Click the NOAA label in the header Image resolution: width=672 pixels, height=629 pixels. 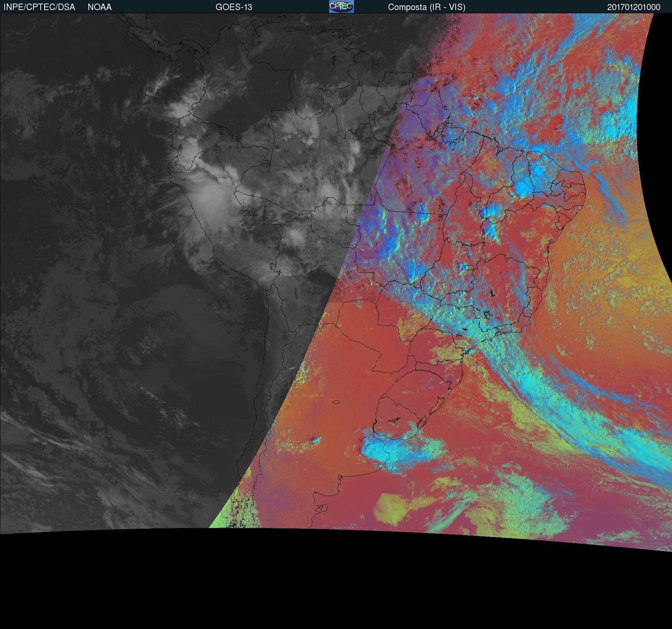click(100, 7)
